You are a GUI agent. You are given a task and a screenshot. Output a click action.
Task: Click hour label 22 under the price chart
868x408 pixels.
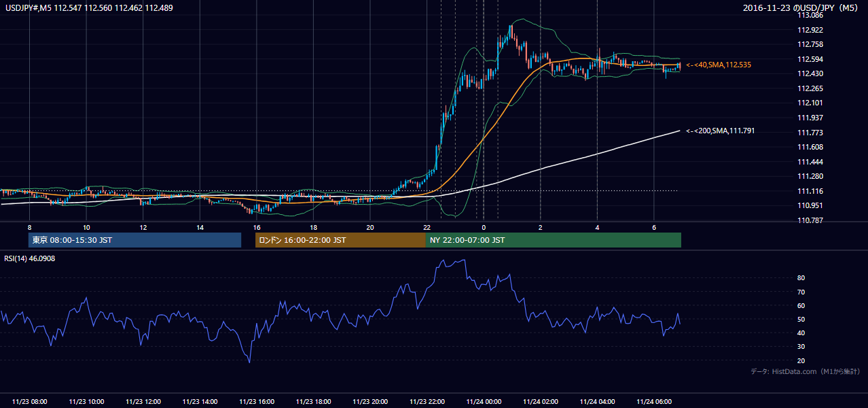point(427,227)
